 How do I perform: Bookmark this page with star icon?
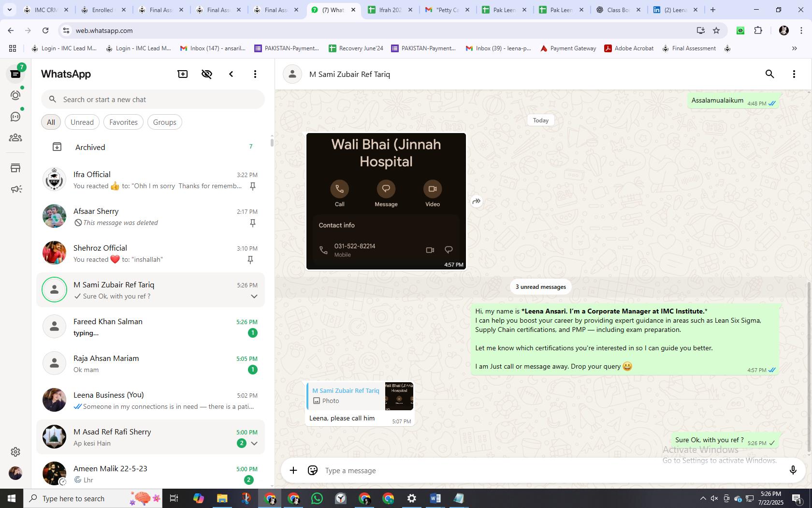[716, 30]
